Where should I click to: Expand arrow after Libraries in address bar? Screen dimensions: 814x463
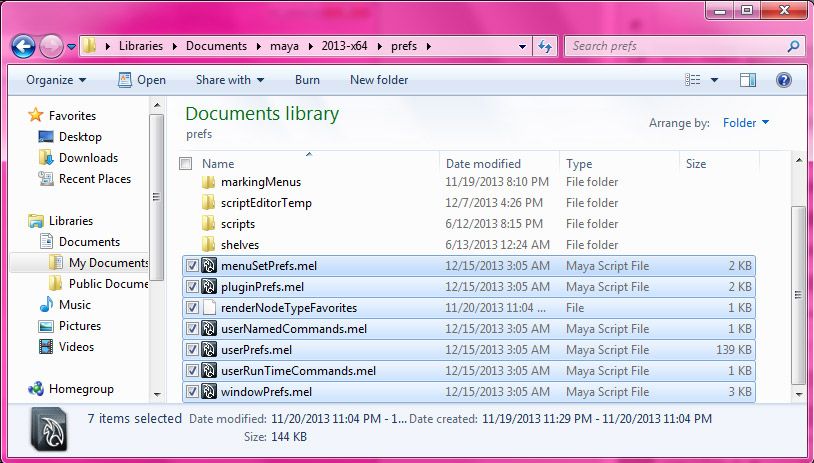[x=174, y=46]
